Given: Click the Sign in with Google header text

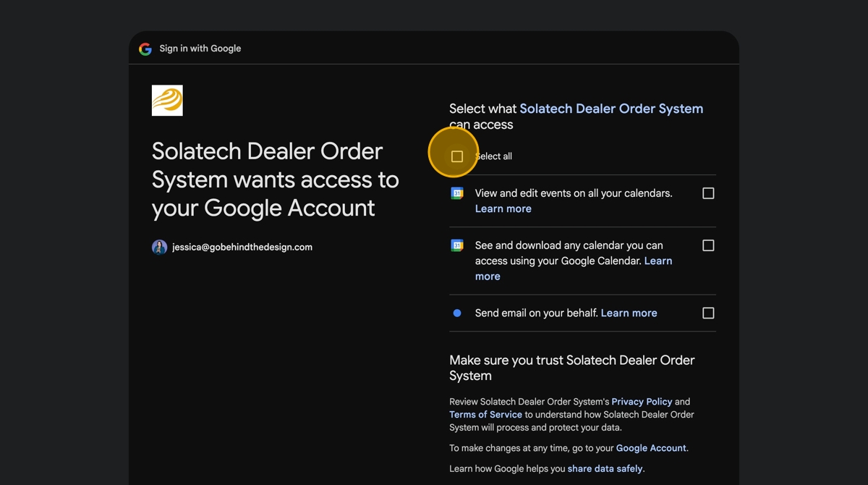Looking at the screenshot, I should pos(200,48).
